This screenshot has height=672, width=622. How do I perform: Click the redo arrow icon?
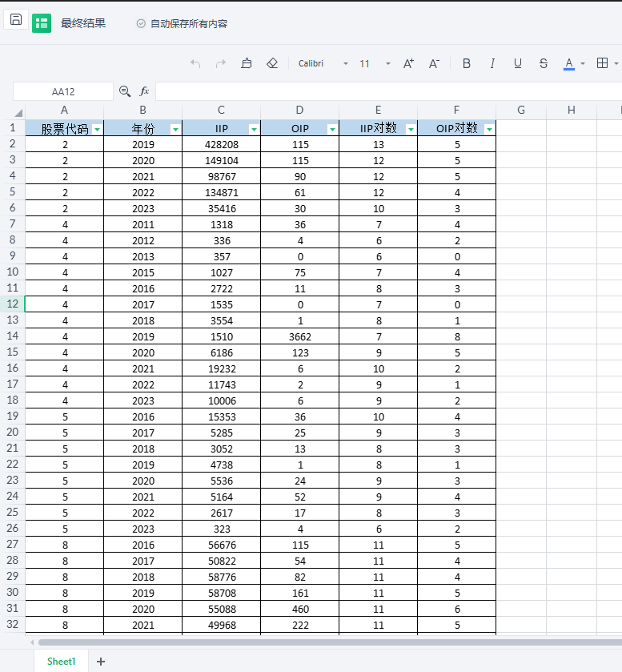click(x=221, y=63)
